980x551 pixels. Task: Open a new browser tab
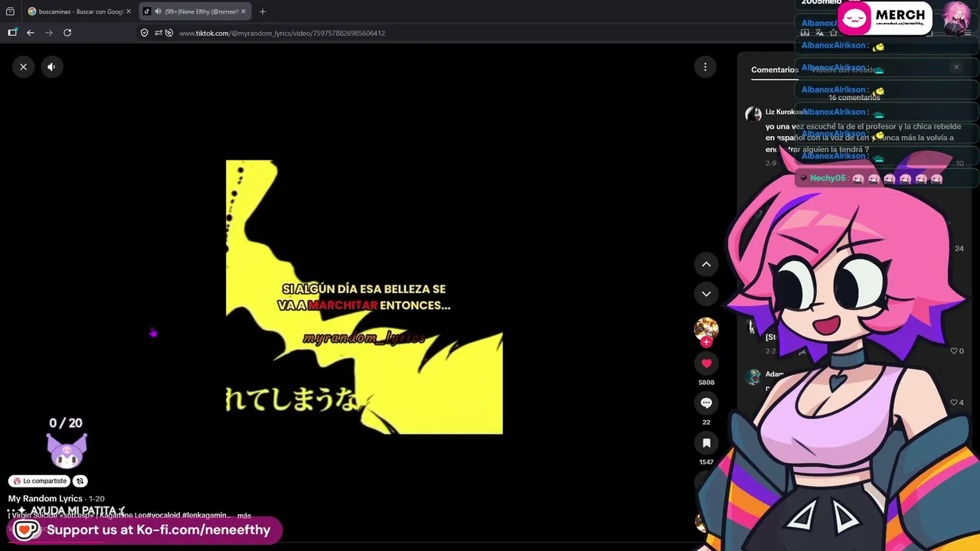pos(263,11)
